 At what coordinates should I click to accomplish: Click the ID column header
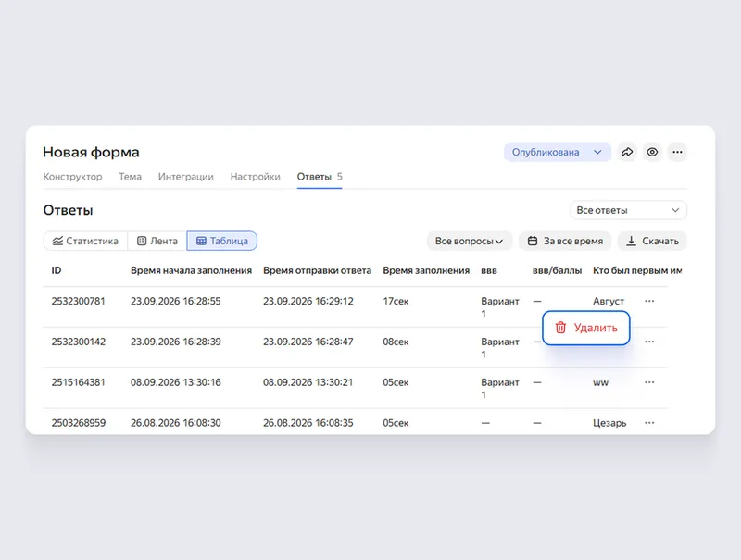(57, 270)
